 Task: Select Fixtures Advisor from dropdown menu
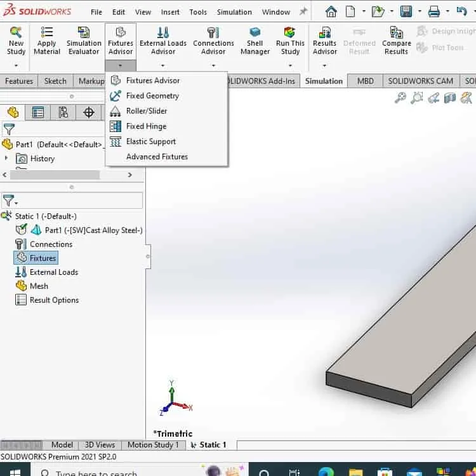pos(167,81)
